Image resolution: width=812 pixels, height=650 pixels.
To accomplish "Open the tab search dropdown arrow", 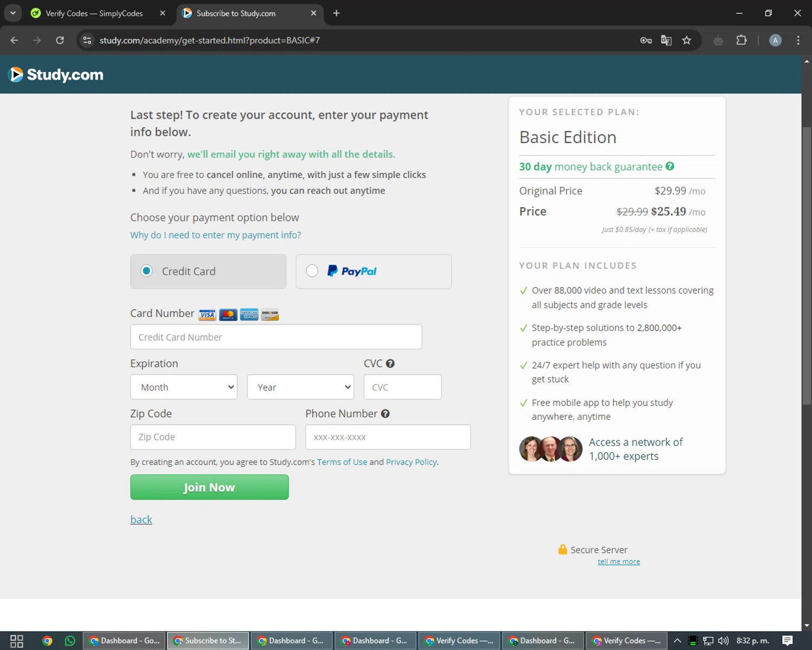I will (x=13, y=13).
